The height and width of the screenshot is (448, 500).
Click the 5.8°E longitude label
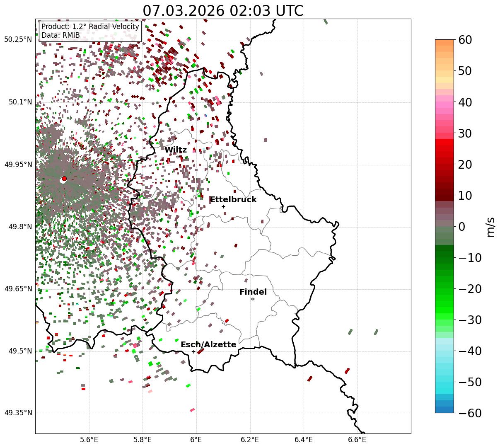pos(143,440)
